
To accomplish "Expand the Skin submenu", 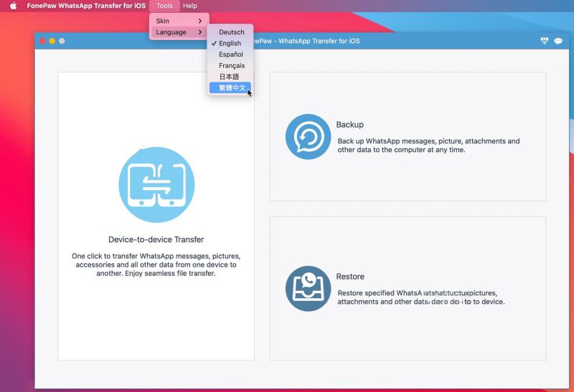I will pyautogui.click(x=179, y=21).
